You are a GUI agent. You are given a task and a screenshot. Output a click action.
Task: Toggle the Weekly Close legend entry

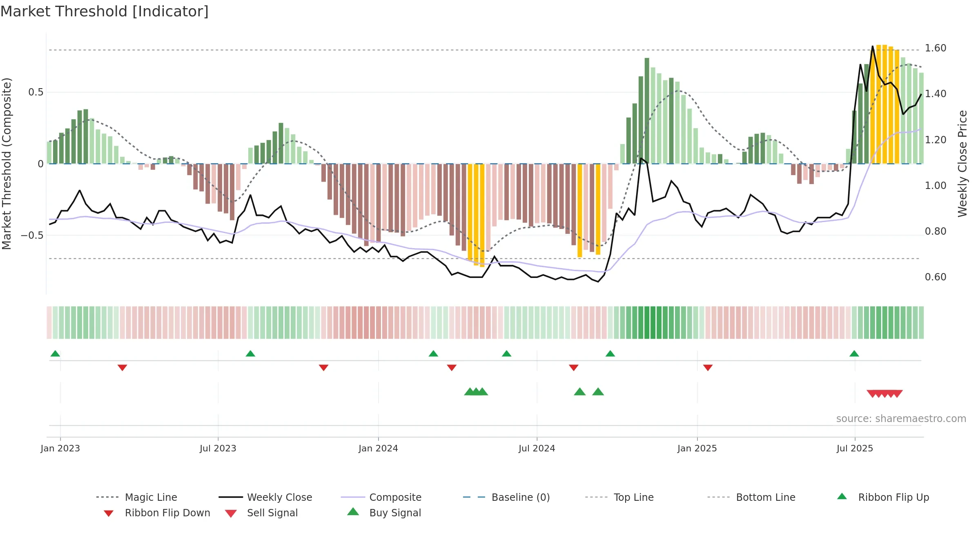(265, 497)
